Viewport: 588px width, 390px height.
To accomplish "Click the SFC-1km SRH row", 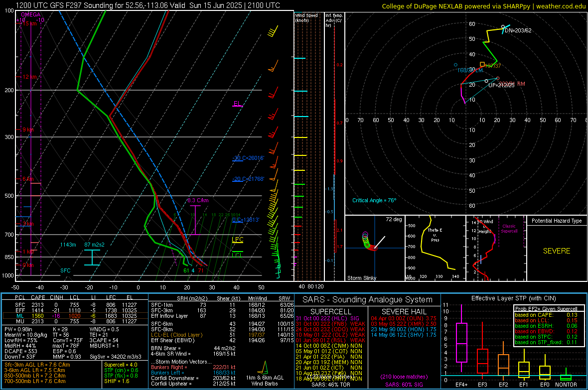I will point(222,305).
